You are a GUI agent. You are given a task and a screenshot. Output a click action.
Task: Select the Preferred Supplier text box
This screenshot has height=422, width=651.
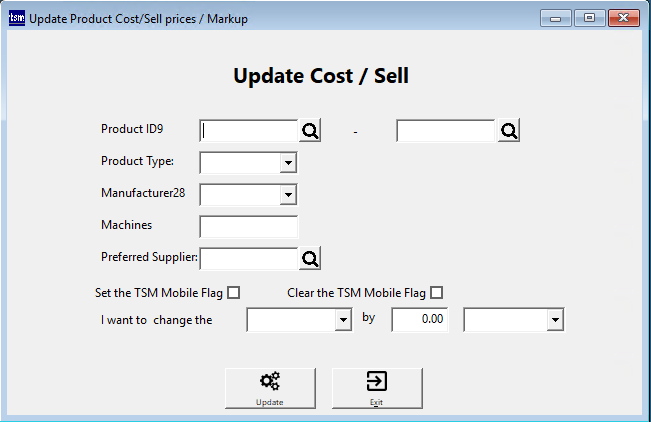(249, 259)
